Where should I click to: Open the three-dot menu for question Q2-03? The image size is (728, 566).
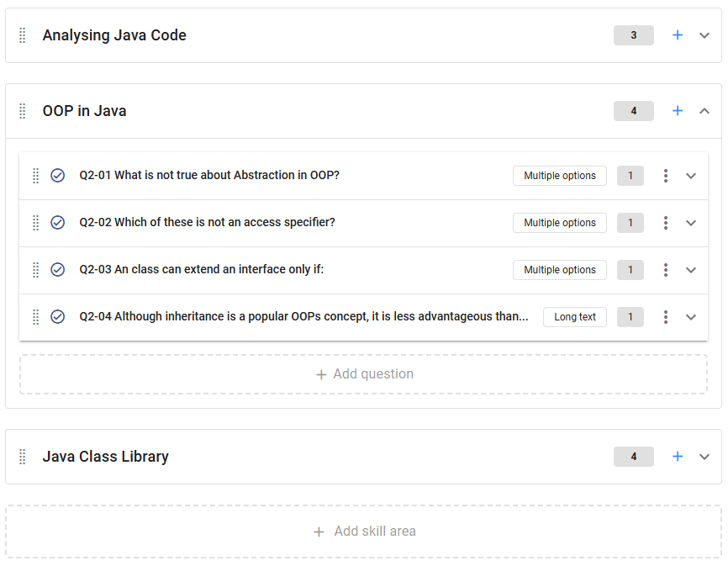click(x=665, y=270)
